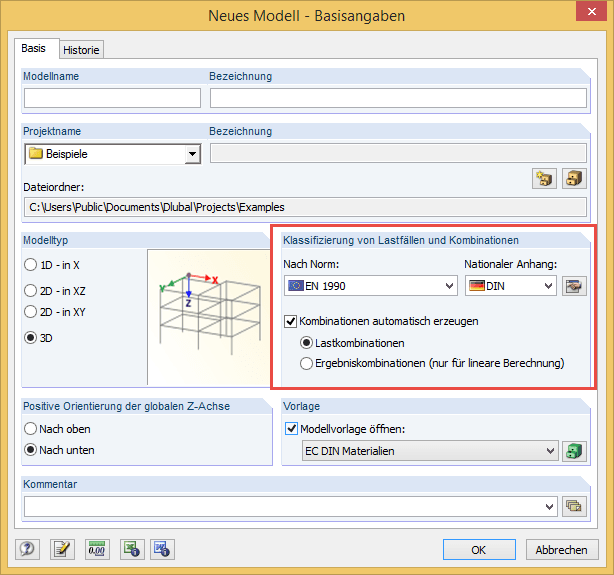Image resolution: width=614 pixels, height=575 pixels.
Task: Click the Abbrechen button
Action: 562,550
